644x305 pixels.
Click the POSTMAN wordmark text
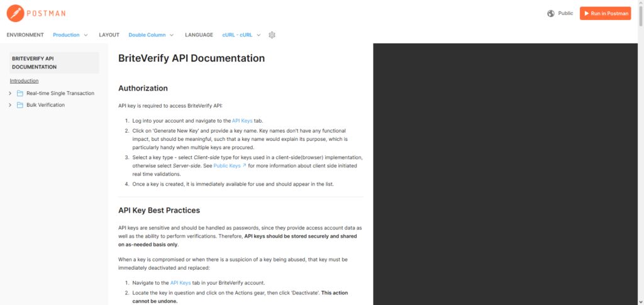46,14
